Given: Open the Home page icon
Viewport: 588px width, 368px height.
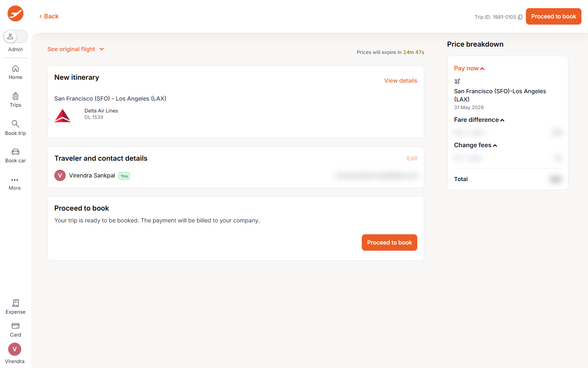Looking at the screenshot, I should click(x=16, y=69).
